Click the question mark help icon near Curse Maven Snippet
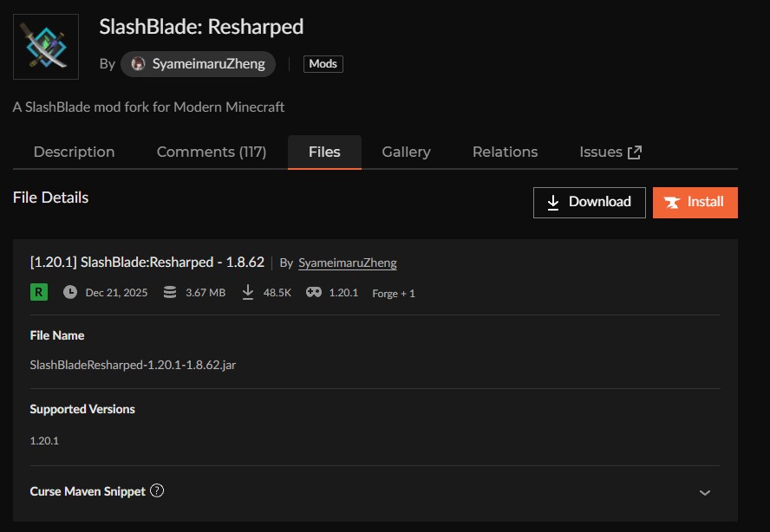 coord(157,491)
